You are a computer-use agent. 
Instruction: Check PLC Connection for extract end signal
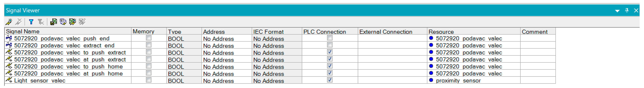(x=330, y=45)
